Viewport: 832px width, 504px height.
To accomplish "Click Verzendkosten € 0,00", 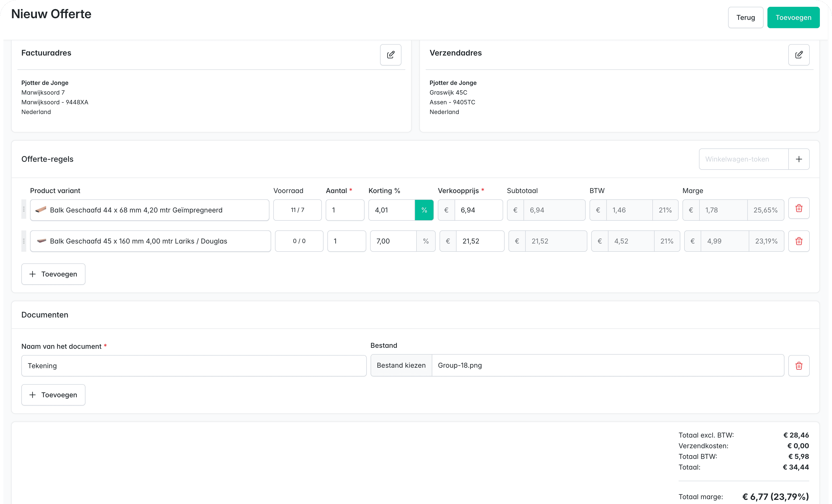I will tap(798, 446).
